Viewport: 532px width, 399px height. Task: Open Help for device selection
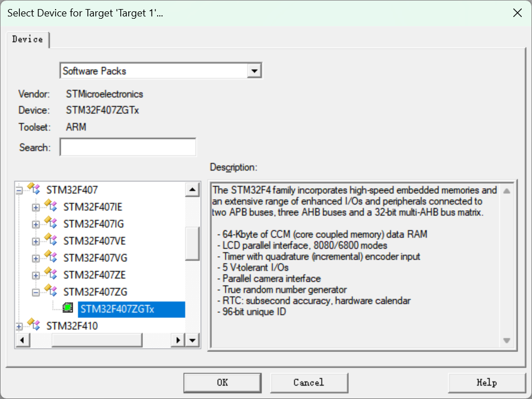[487, 383]
